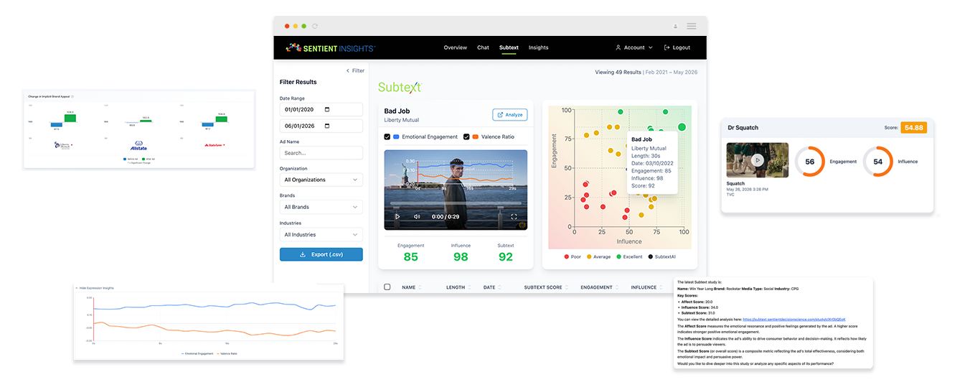This screenshot has width=980, height=390.
Task: Toggle the Emotional Engagement checkbox
Action: (x=387, y=136)
